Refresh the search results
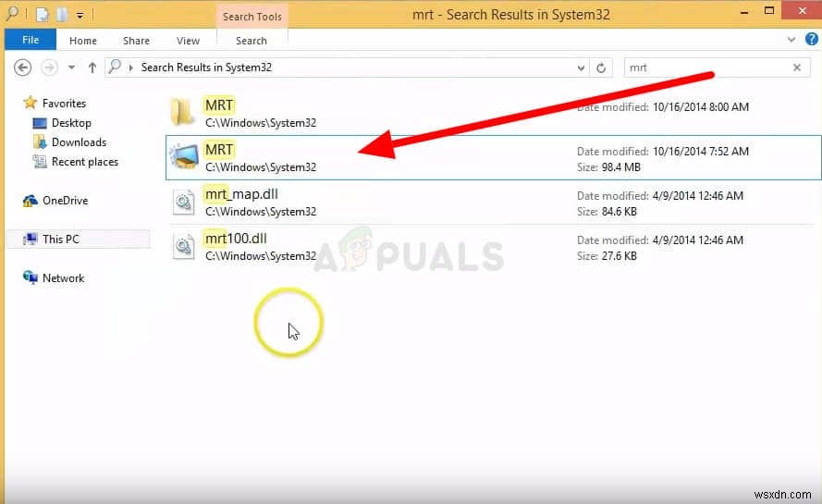The height and width of the screenshot is (504, 822). point(601,68)
